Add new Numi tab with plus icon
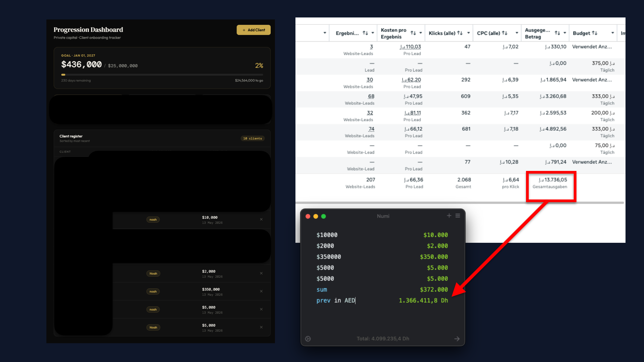Viewport: 644px width, 362px height. 449,216
